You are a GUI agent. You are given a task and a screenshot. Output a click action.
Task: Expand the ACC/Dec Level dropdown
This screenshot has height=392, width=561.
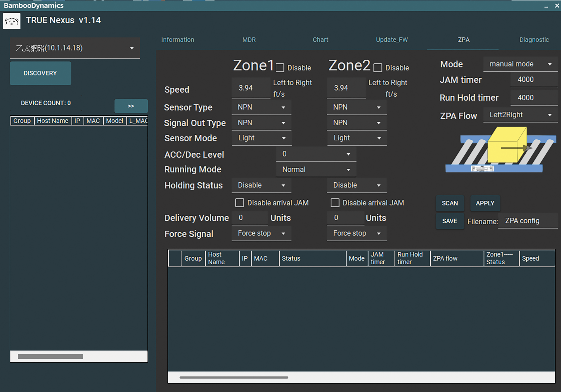[316, 154]
